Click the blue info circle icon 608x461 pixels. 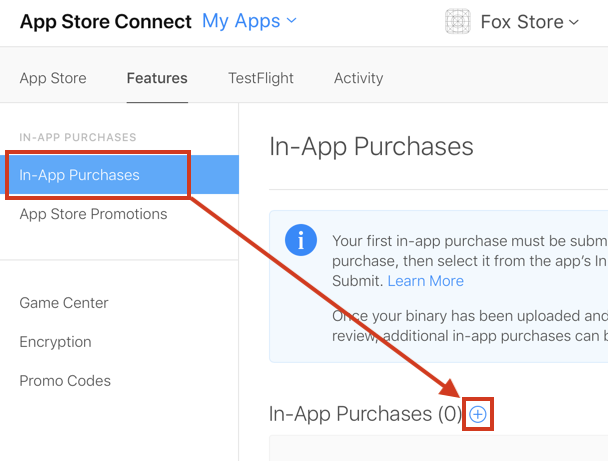[x=301, y=240]
